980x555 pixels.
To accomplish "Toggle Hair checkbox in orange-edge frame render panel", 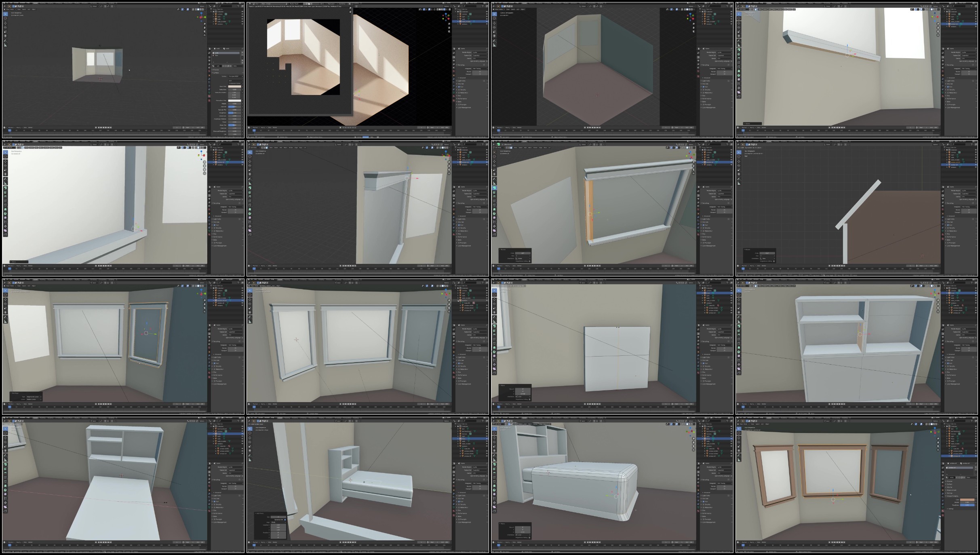I will click(703, 225).
